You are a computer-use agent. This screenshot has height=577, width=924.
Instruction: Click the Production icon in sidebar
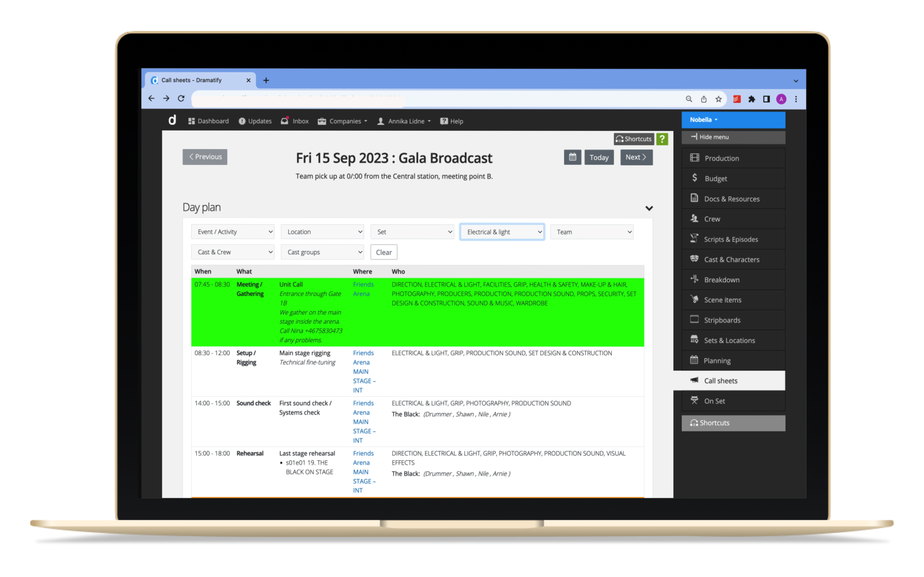click(x=695, y=158)
